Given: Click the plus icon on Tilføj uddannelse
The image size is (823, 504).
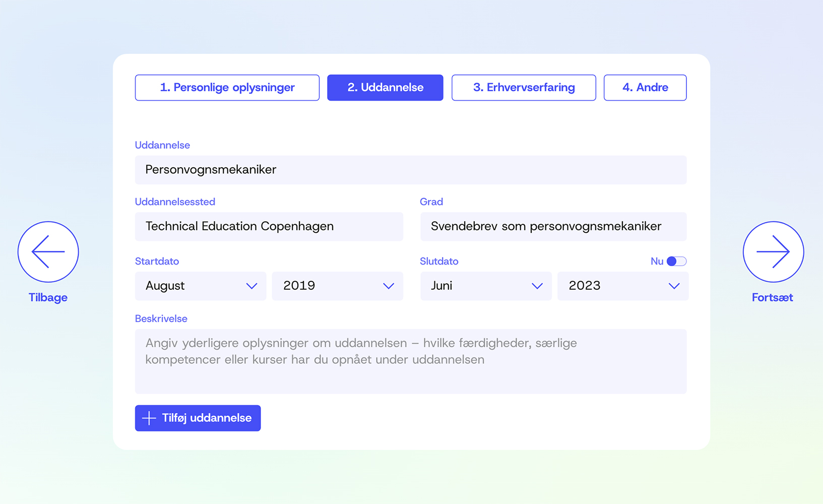Looking at the screenshot, I should tap(149, 418).
